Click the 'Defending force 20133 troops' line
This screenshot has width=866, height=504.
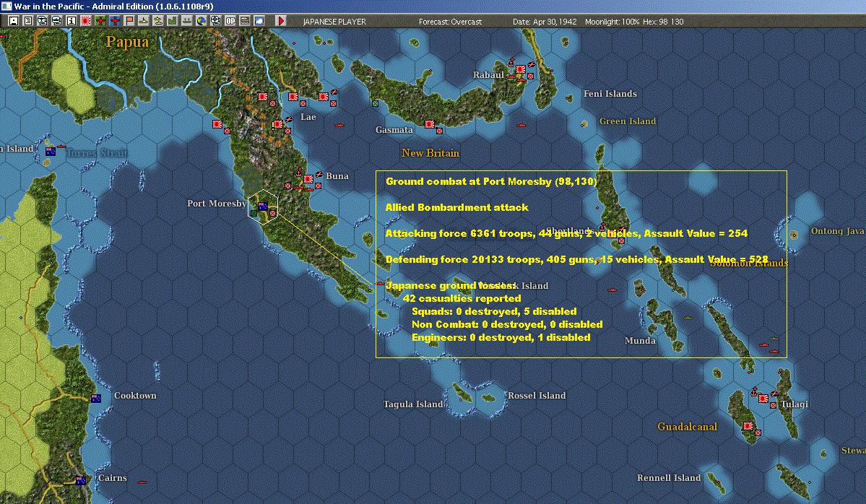click(x=576, y=259)
